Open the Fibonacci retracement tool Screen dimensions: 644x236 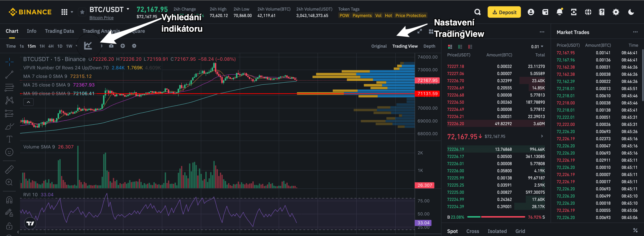point(9,87)
